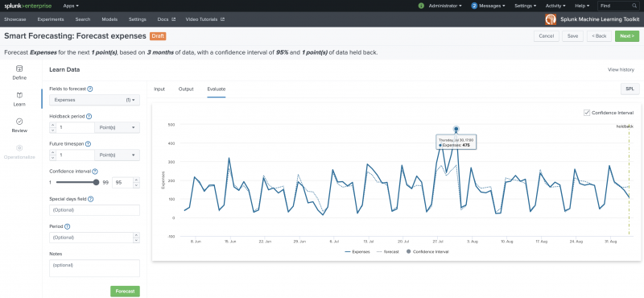Open the Messages dropdown menu

[x=492, y=6]
